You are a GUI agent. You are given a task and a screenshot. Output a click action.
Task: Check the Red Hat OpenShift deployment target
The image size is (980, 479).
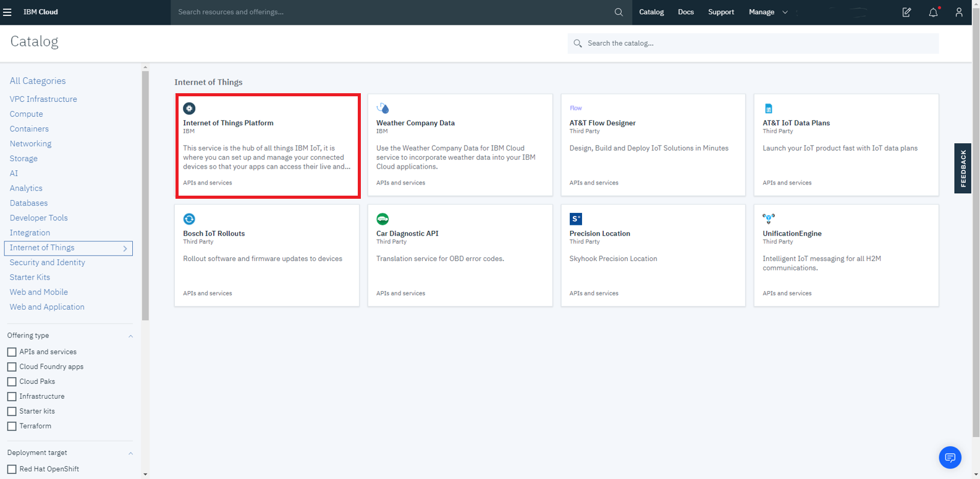coord(12,469)
